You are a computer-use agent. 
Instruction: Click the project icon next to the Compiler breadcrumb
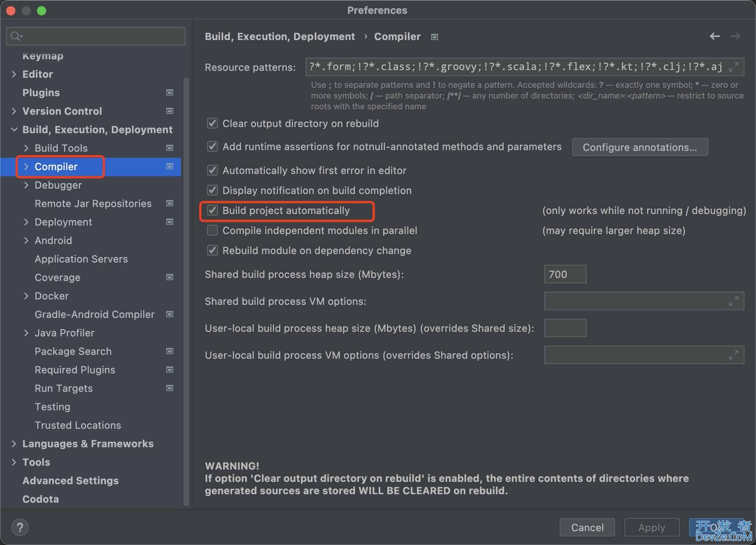click(x=435, y=37)
